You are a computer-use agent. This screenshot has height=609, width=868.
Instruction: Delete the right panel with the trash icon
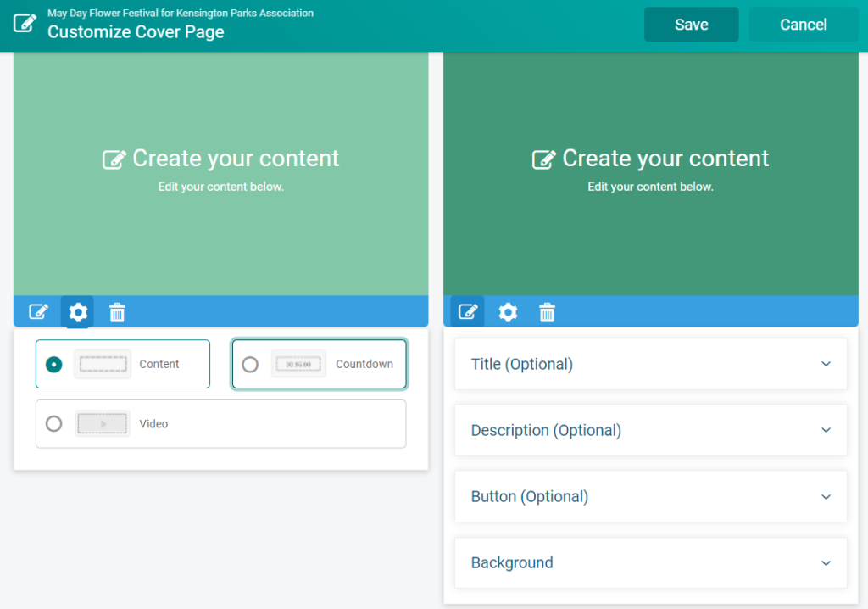point(547,312)
